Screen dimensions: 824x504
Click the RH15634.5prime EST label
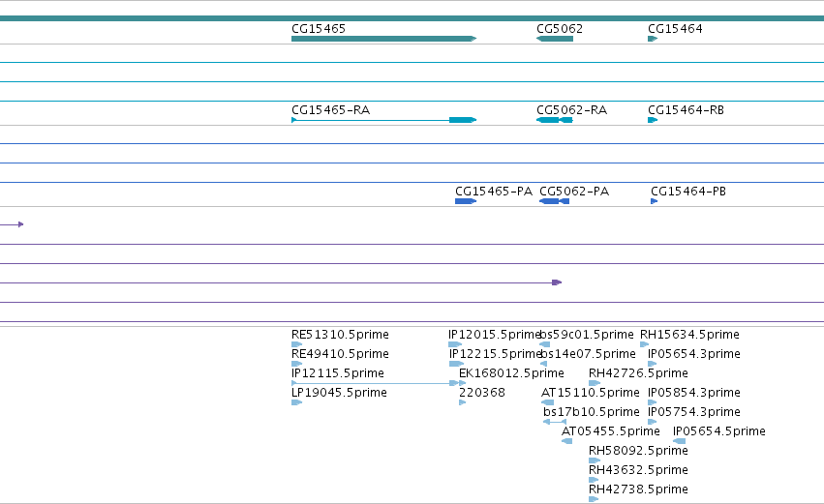(x=689, y=335)
